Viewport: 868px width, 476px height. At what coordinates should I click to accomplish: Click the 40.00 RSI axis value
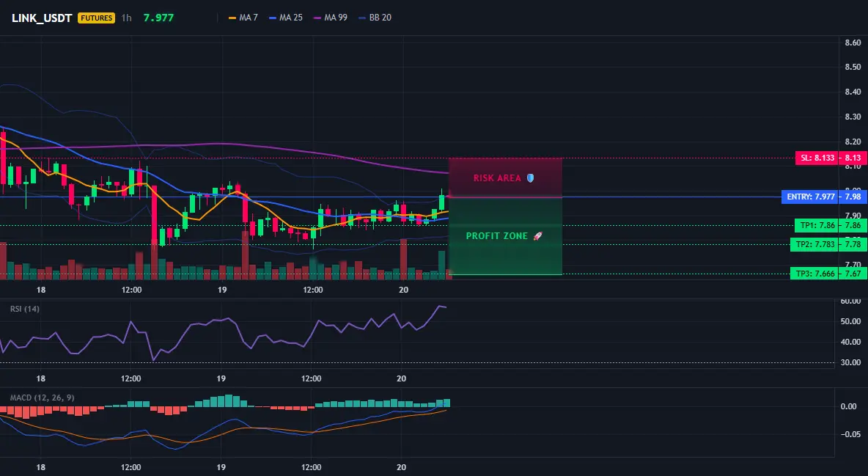851,342
